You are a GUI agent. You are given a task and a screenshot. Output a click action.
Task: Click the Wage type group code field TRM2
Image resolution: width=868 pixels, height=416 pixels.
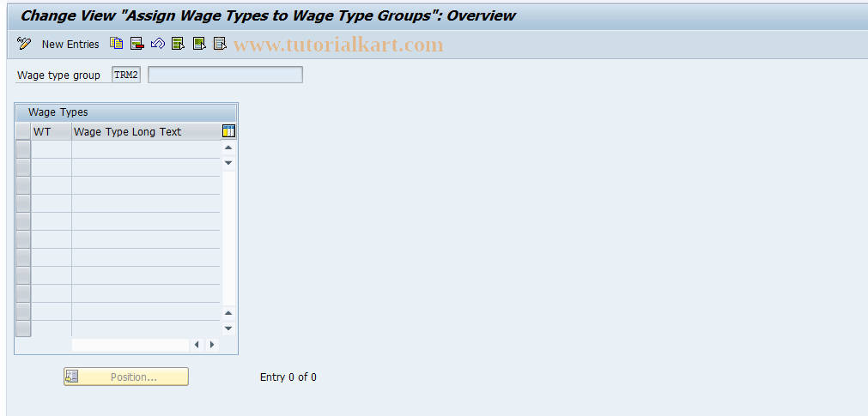click(126, 75)
